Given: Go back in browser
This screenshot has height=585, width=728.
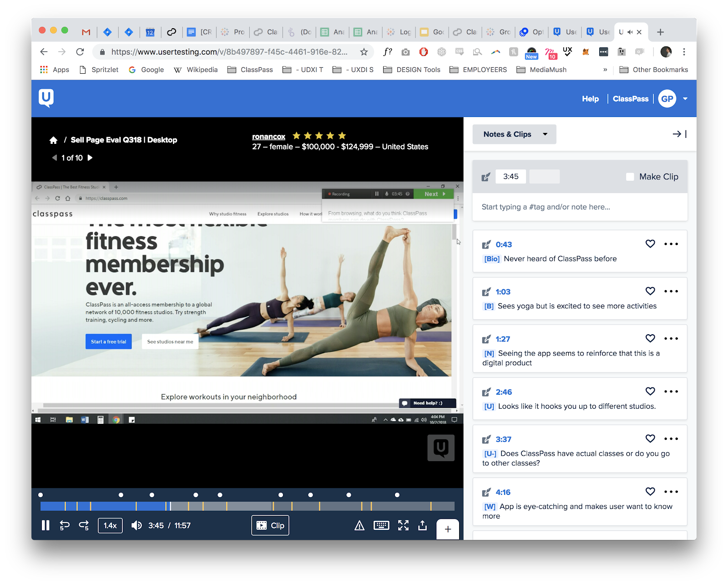Looking at the screenshot, I should pyautogui.click(x=44, y=52).
